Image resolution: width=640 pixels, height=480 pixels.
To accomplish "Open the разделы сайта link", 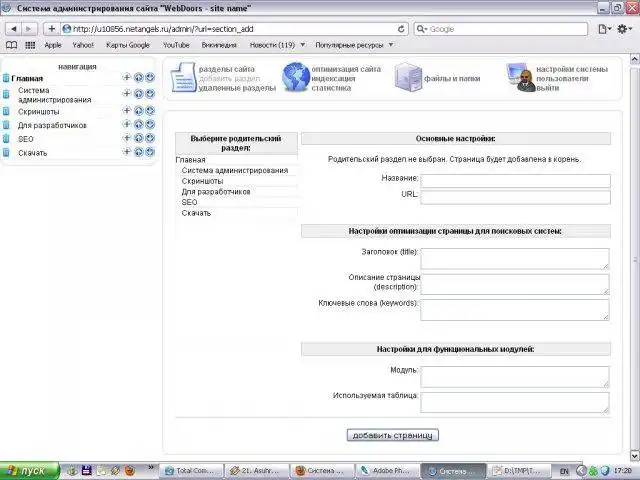I will 227,69.
